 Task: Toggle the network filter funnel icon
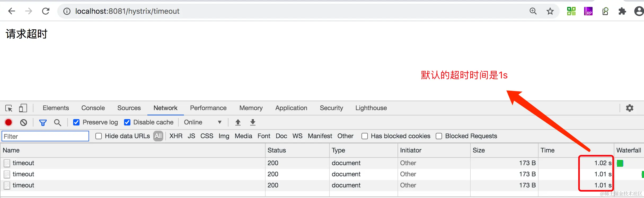(43, 122)
